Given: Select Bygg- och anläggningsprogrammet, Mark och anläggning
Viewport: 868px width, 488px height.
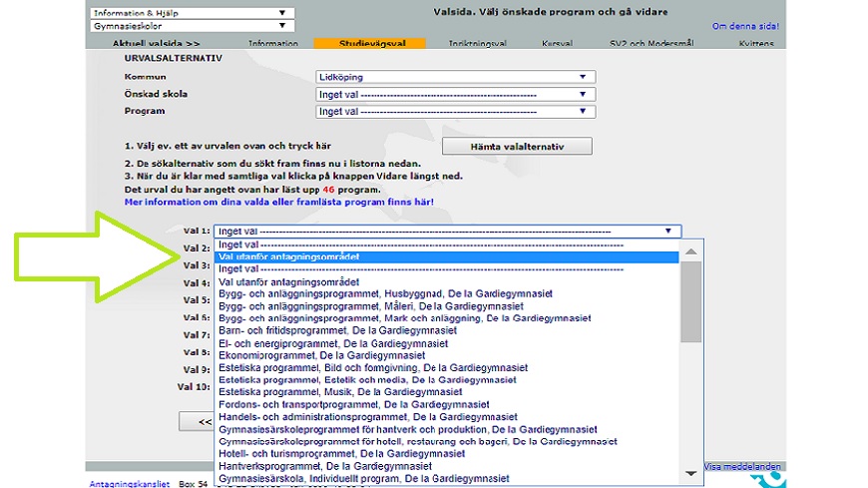Looking at the screenshot, I should click(x=446, y=318).
